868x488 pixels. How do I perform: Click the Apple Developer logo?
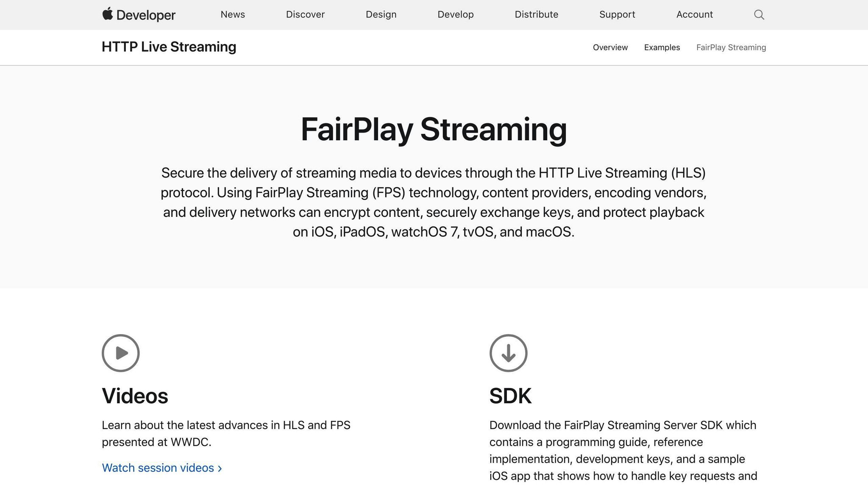[x=139, y=15]
